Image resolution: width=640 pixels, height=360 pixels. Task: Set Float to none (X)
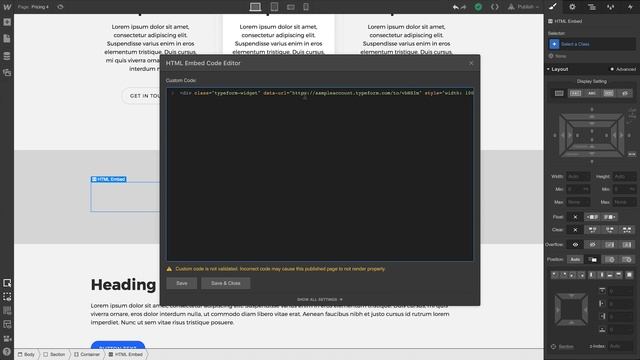[575, 217]
